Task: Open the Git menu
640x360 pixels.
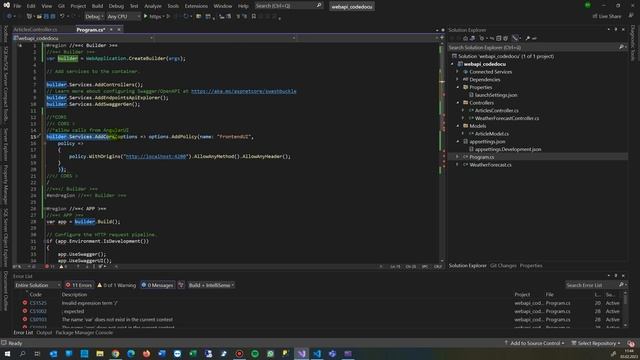Action: click(61, 6)
